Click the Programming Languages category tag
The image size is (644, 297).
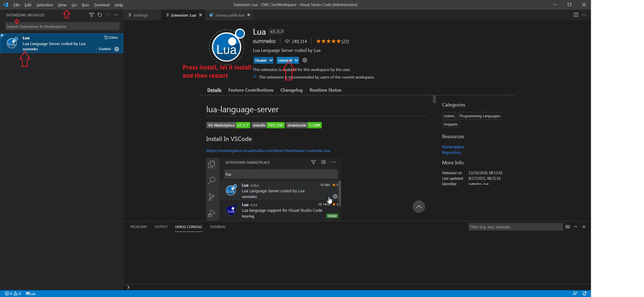(479, 116)
